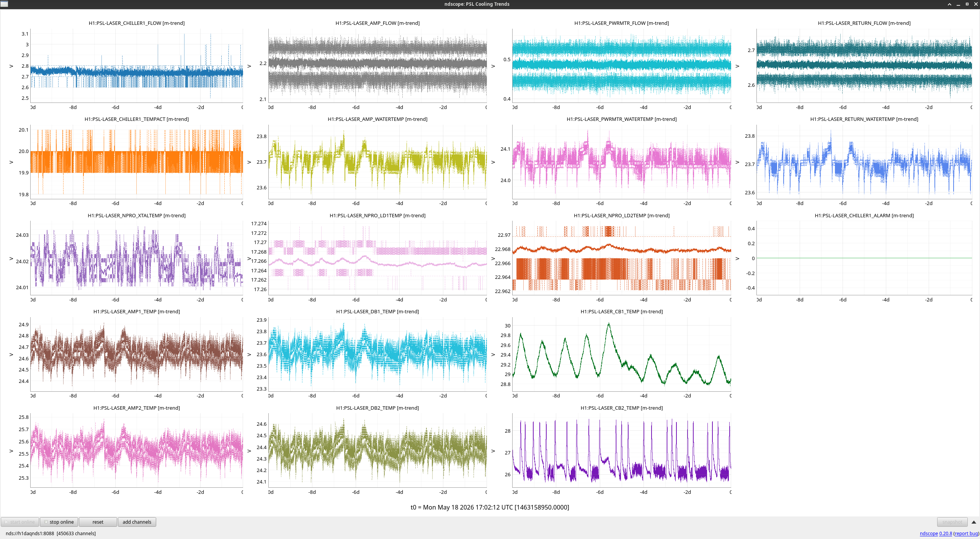Screen dimensions: 980x539
Task: Select the H1:PSL-LASER_PWRMTR_WATERTEMP plot title
Action: click(622, 119)
